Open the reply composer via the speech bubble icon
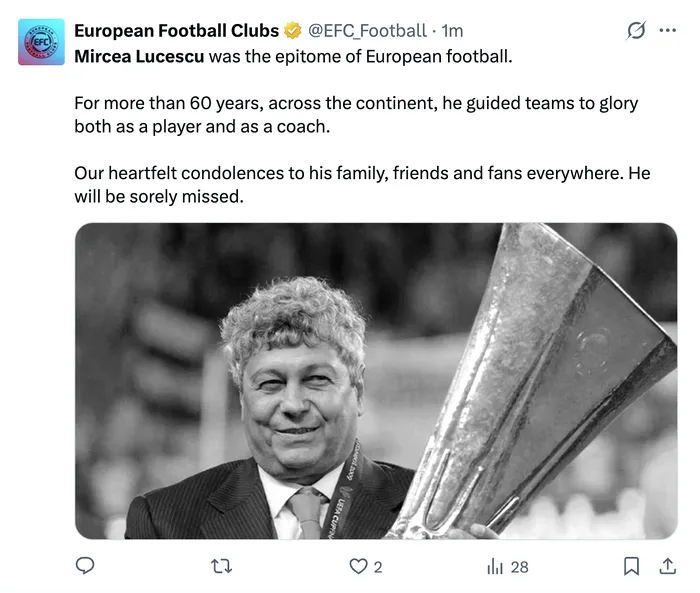Screen dimensions: 700x593 [x=86, y=566]
